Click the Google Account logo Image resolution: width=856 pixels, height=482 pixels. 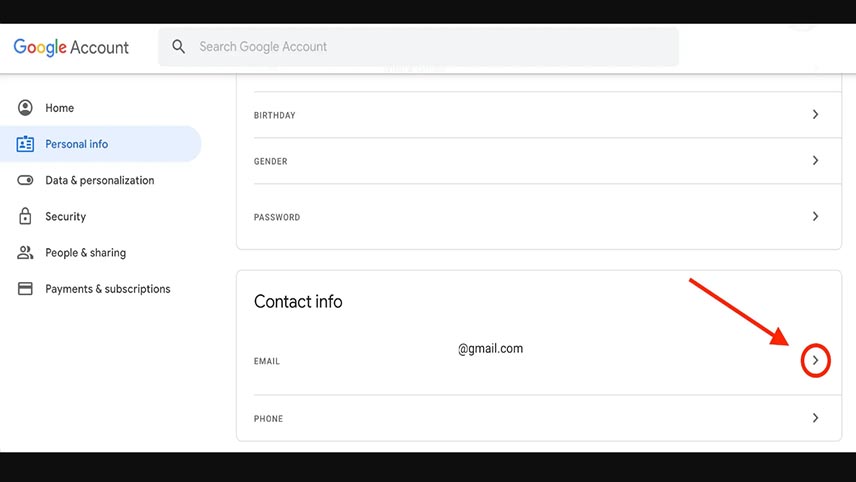coord(71,47)
